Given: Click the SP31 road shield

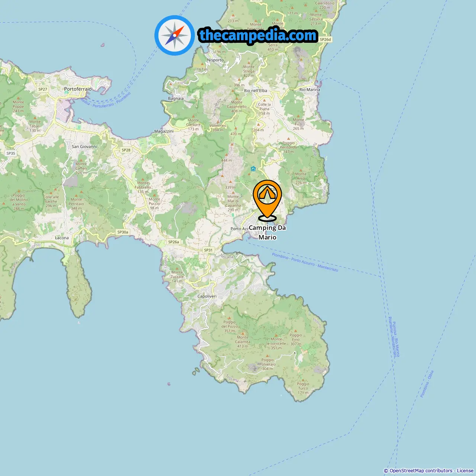Looking at the screenshot, I should pos(208,250).
